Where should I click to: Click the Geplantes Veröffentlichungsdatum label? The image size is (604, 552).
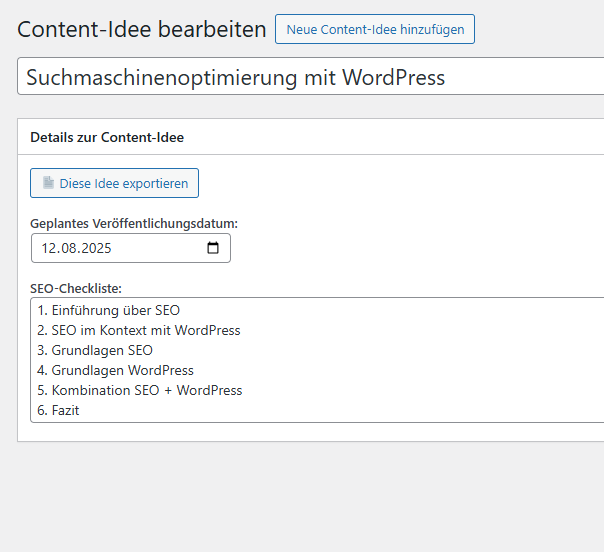click(134, 223)
